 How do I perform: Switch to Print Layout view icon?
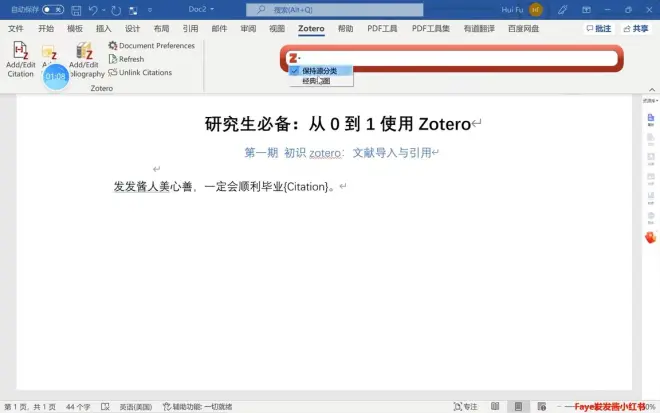(518, 406)
